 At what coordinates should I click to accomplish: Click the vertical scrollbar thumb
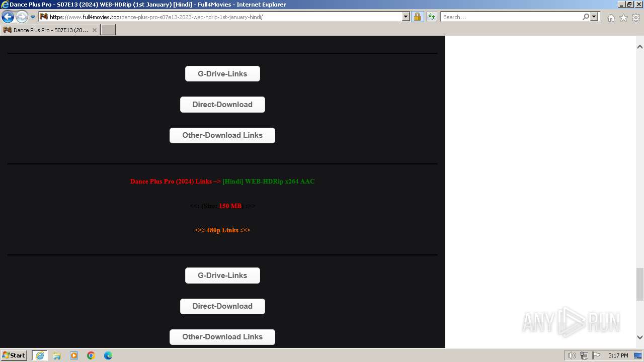[640, 284]
